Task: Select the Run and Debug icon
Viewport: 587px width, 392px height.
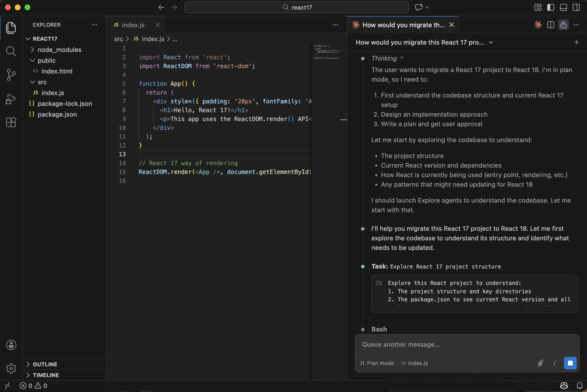Action: pyautogui.click(x=11, y=99)
